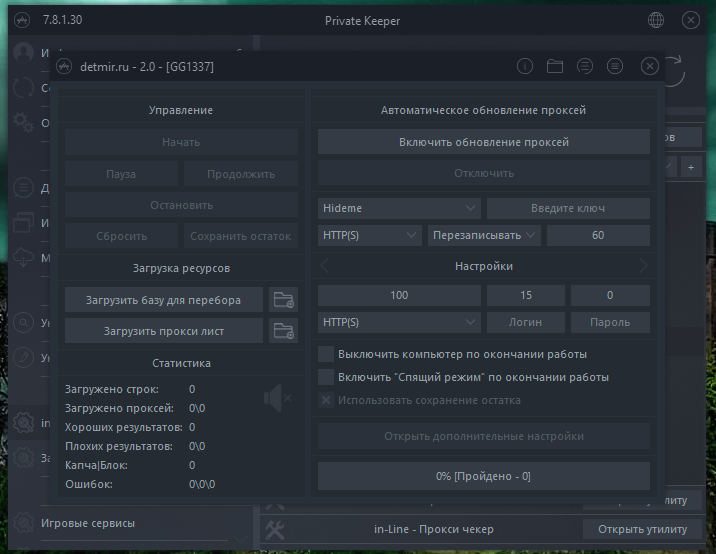This screenshot has width=716, height=554.
Task: Click the globe language icon in Private Keeper header
Action: coord(656,20)
